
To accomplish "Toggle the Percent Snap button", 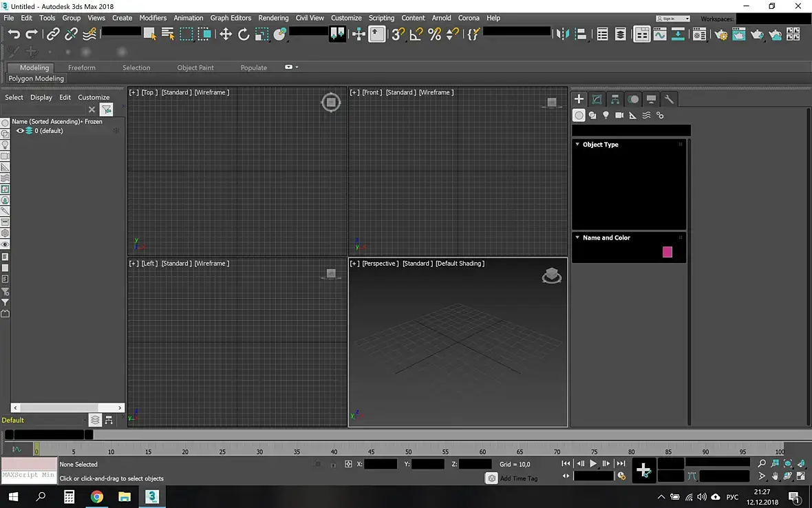I will 434,34.
